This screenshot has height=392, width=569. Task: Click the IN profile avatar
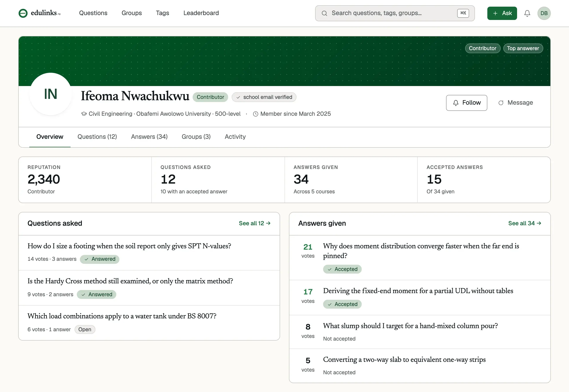51,94
